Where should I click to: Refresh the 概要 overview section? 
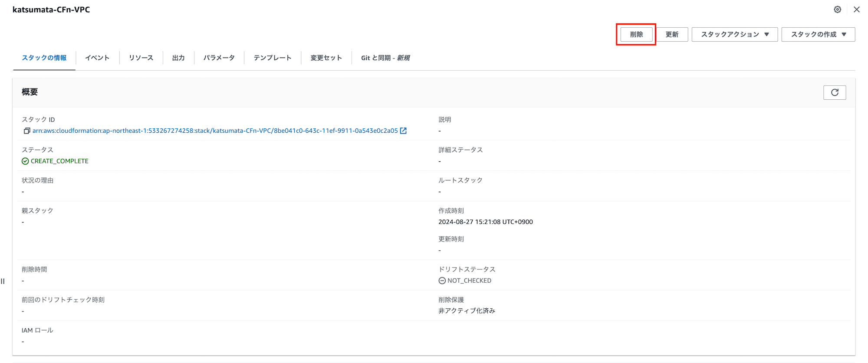[x=835, y=92]
